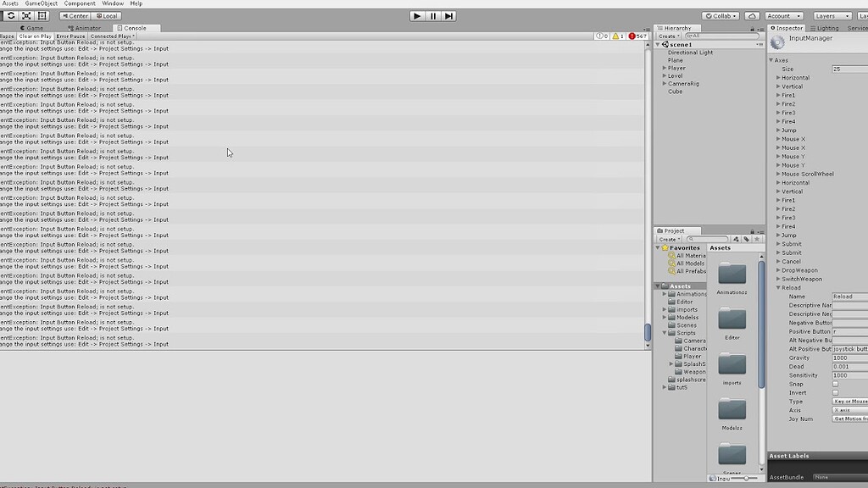This screenshot has height=488, width=868.
Task: Select the Rotate tool in the toolbar
Action: click(x=11, y=15)
